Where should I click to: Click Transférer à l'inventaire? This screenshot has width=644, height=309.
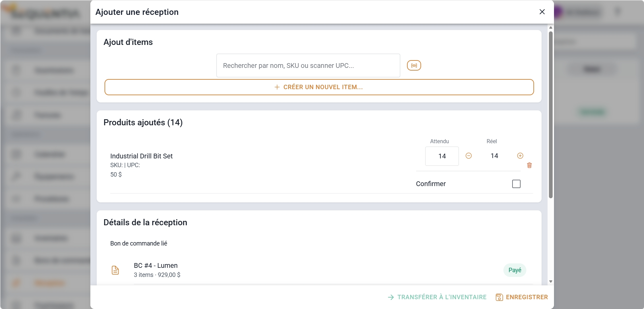point(437,297)
